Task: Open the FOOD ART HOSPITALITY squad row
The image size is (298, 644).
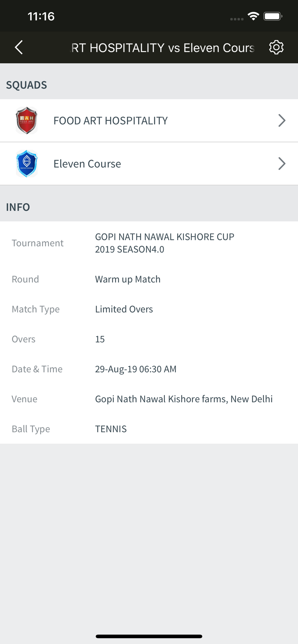Action: pos(149,120)
